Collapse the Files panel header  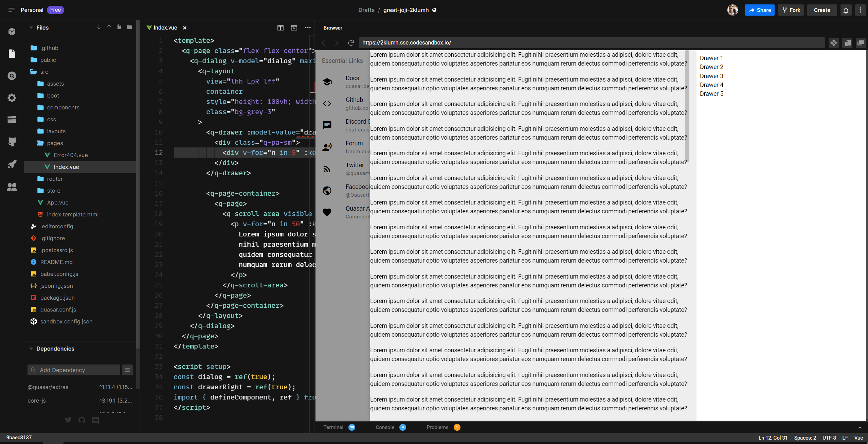[32, 28]
